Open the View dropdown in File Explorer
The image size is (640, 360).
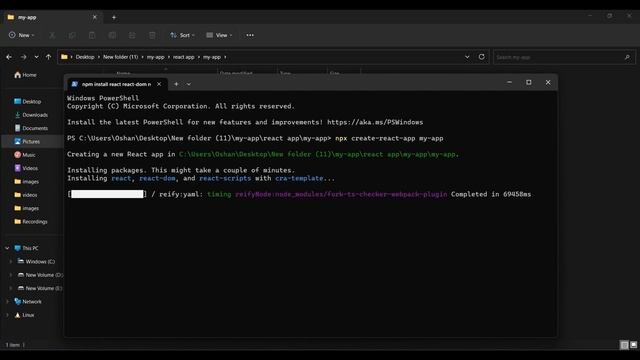click(x=220, y=36)
